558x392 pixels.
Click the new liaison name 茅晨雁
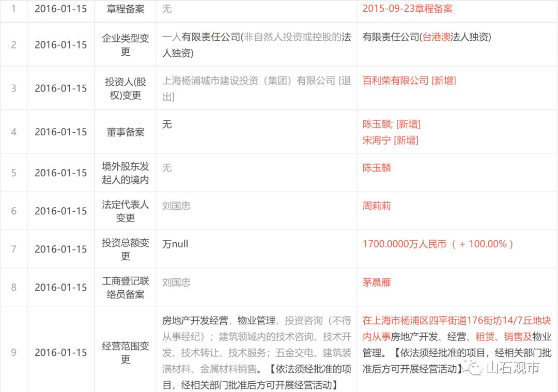(x=377, y=283)
